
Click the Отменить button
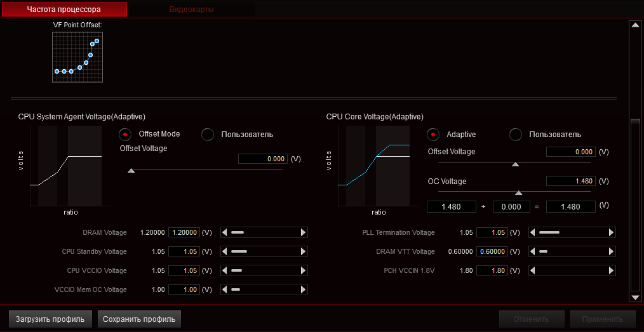[x=532, y=319]
